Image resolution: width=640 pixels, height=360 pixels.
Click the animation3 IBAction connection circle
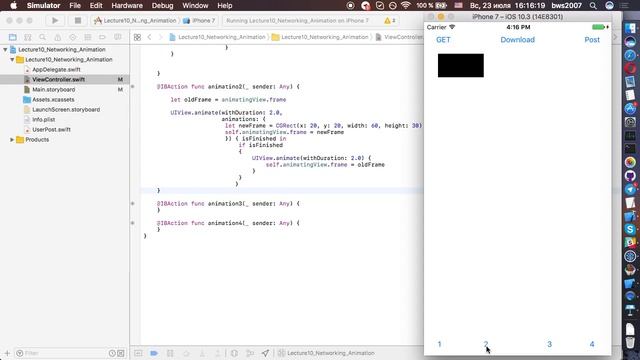pyautogui.click(x=133, y=203)
